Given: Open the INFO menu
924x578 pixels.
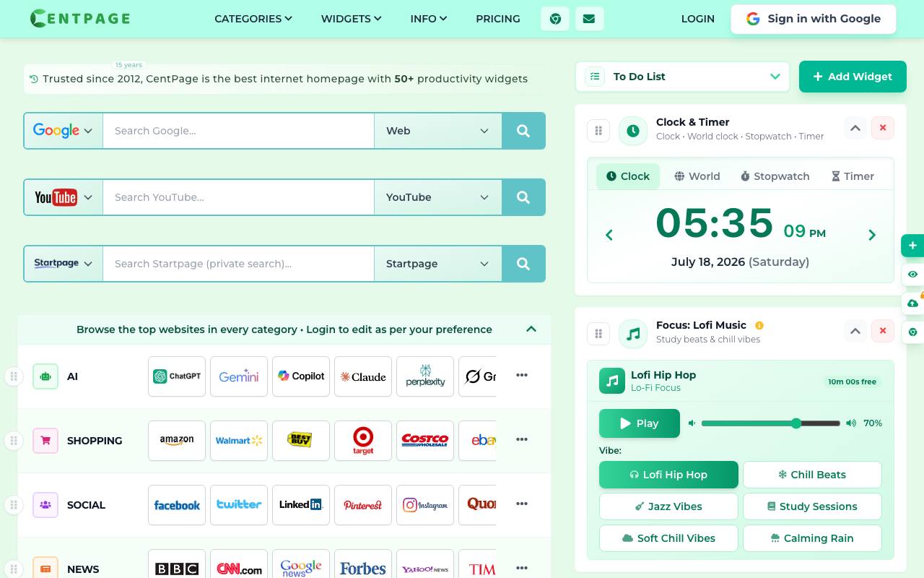Looking at the screenshot, I should 429,19.
